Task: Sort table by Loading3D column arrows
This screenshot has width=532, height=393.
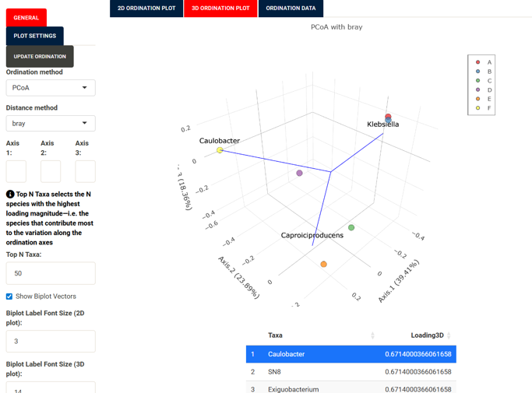Action: [449, 335]
